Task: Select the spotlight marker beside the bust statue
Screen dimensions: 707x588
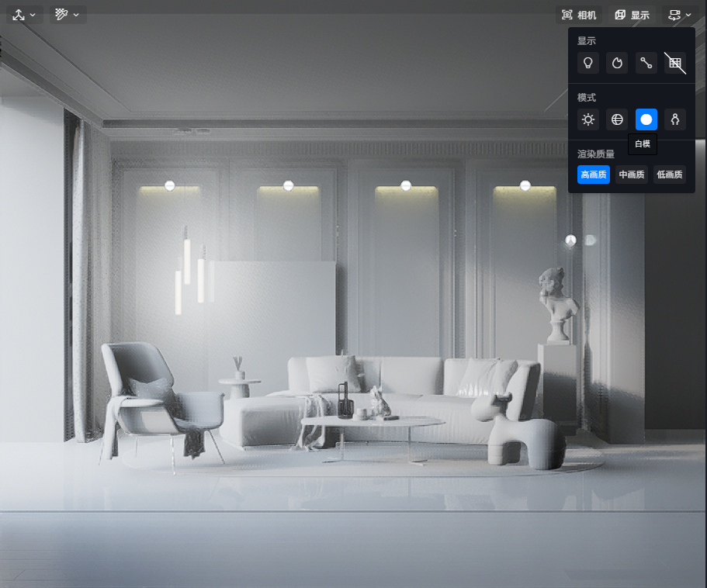Action: click(x=571, y=240)
